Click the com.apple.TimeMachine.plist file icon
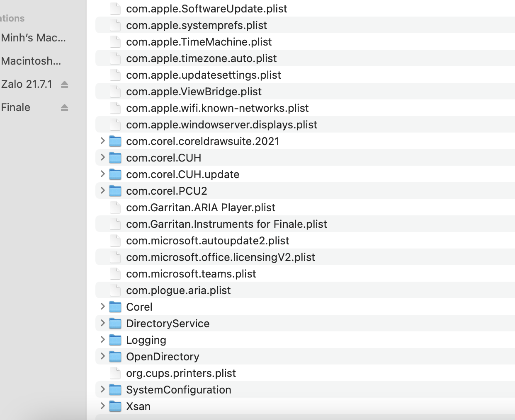The image size is (515, 420). [115, 42]
